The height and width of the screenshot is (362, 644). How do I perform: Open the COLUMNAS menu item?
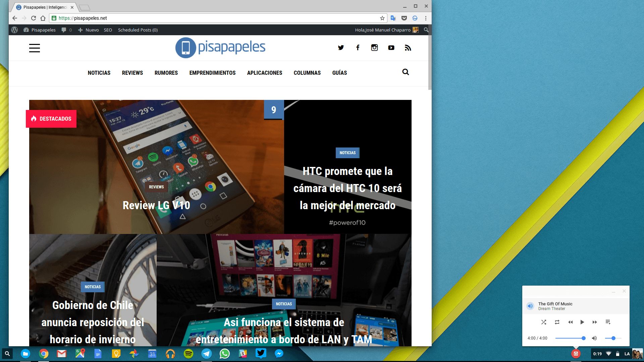307,73
